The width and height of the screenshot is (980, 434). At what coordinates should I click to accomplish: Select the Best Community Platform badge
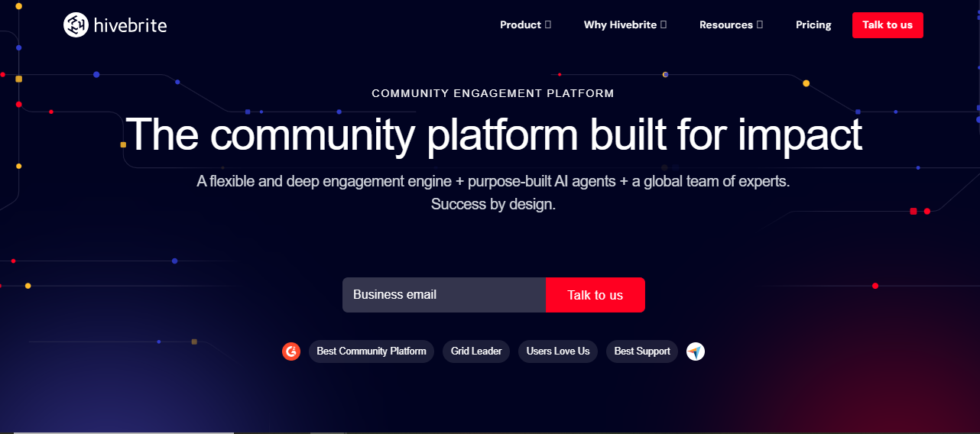[372, 351]
